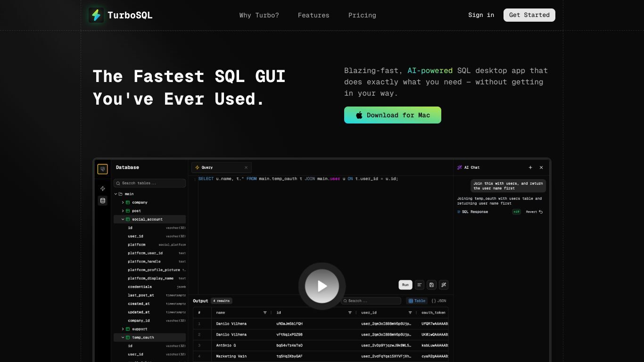Viewport: 644px width, 362px height.
Task: Run the SQL query
Action: 405,285
